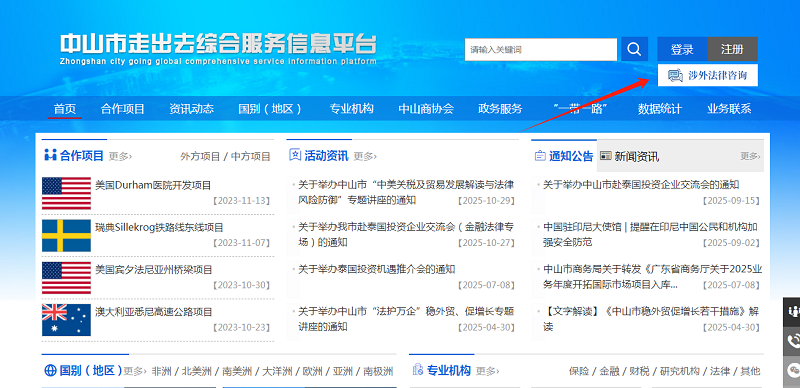The image size is (800, 388).
Task: Focus the keyword search input field
Action: (541, 50)
